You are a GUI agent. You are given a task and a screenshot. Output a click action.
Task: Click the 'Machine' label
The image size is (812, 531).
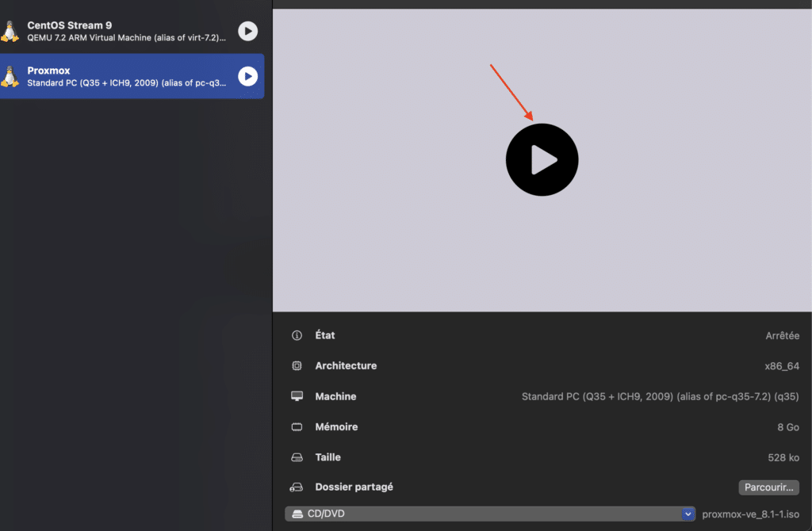click(335, 396)
